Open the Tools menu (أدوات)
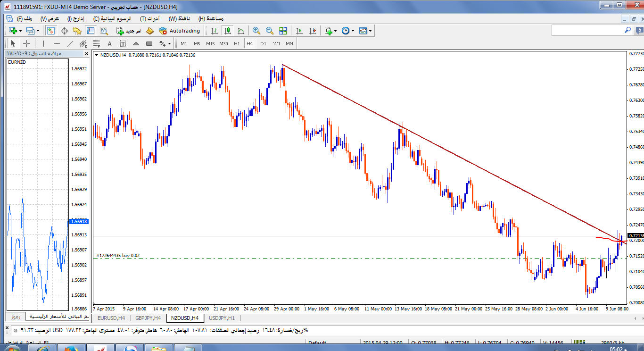The width and height of the screenshot is (644, 351). click(150, 19)
